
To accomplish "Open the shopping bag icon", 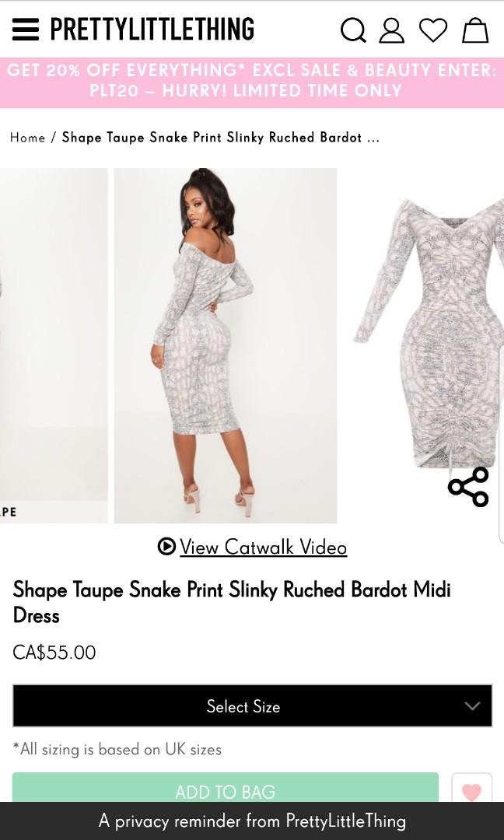I will 476,30.
